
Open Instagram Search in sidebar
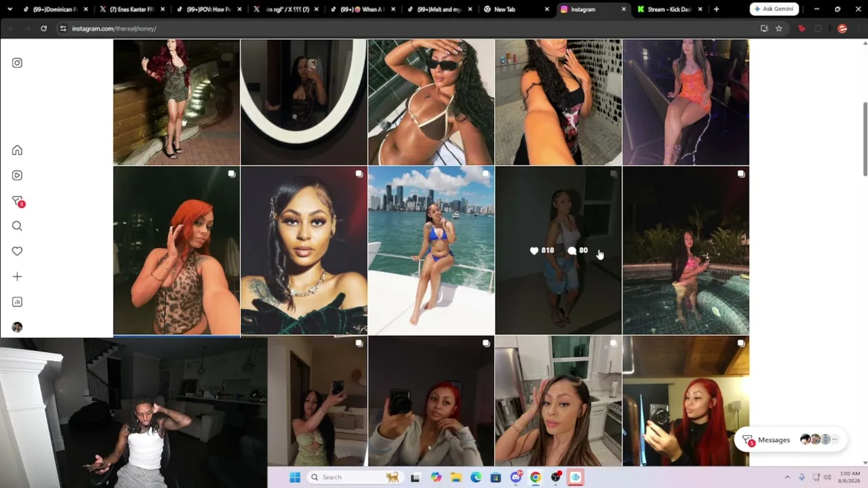(17, 226)
